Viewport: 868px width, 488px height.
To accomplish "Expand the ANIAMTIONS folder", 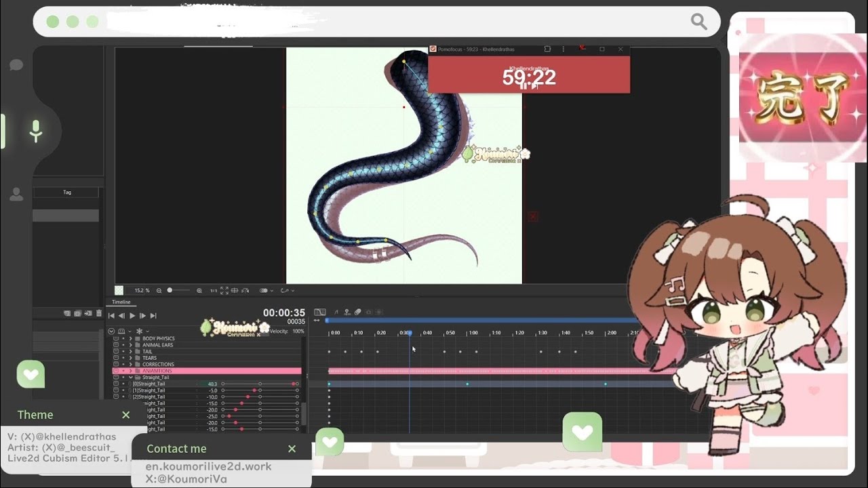I will pyautogui.click(x=131, y=371).
